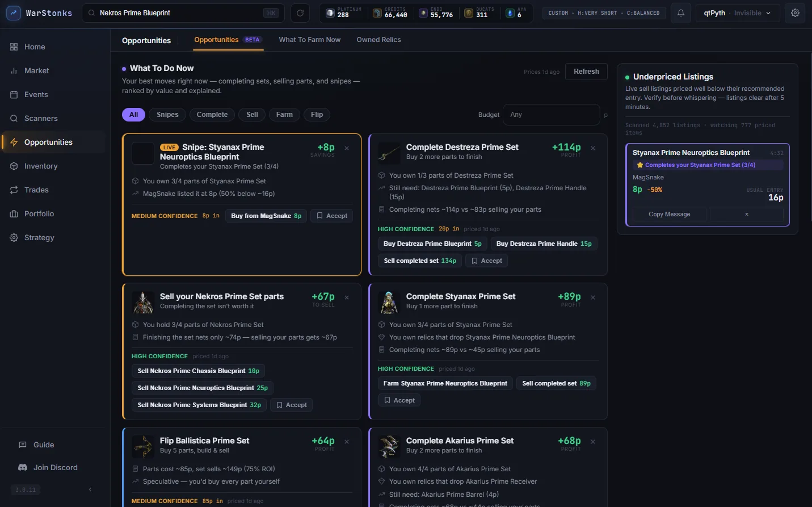Dismiss the Flip Ballistica Prime Set card
812x507 pixels.
(347, 442)
